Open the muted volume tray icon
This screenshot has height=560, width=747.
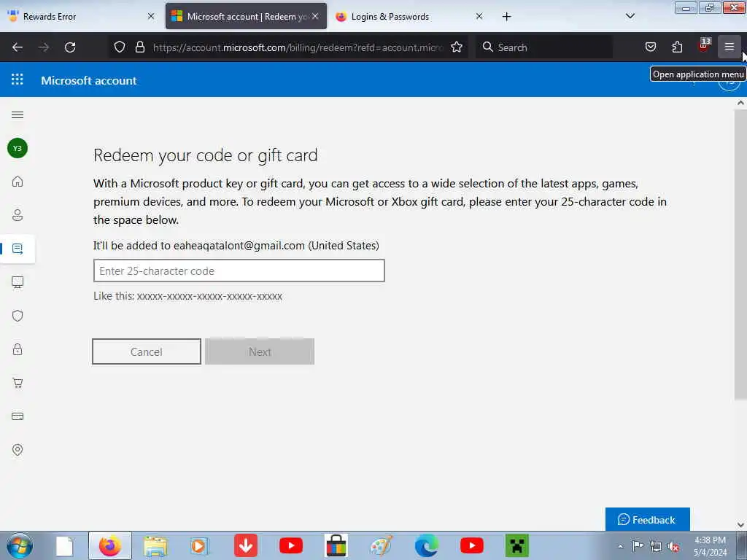pyautogui.click(x=673, y=547)
